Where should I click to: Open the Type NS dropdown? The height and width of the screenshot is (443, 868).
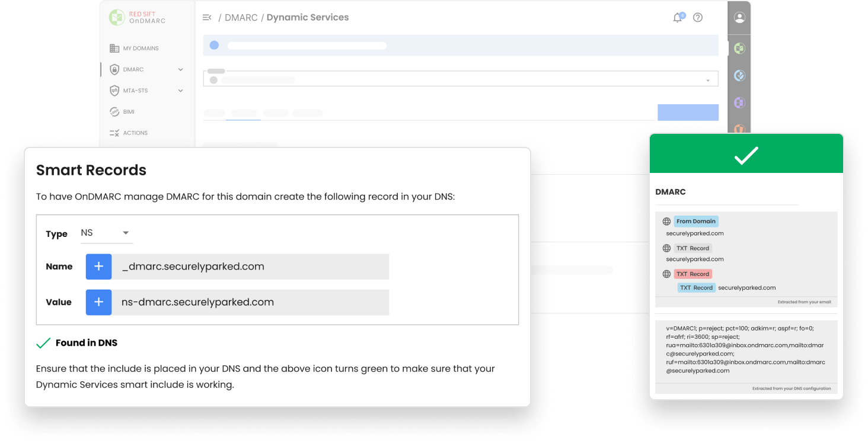(x=107, y=233)
